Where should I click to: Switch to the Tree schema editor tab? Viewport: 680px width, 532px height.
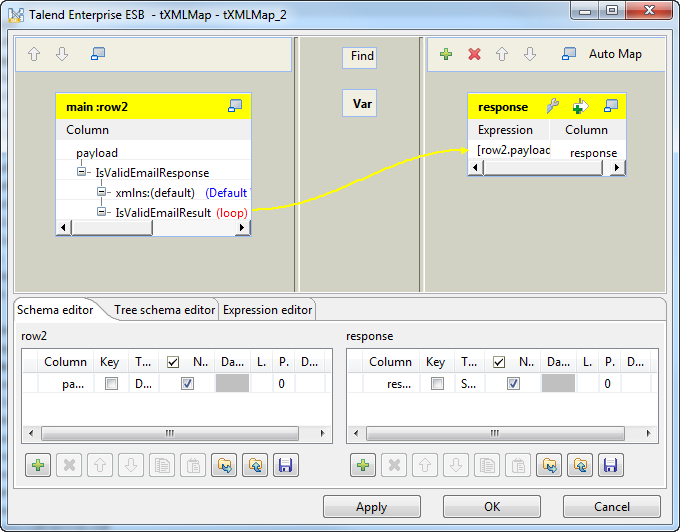tap(164, 310)
